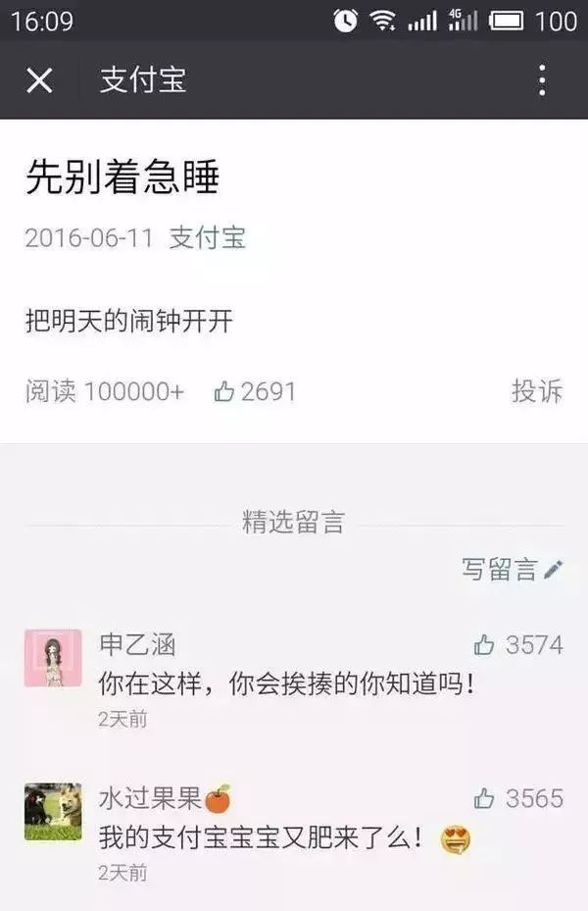
Task: Like 水过果果's comment thumbs-up icon
Action: tap(484, 798)
